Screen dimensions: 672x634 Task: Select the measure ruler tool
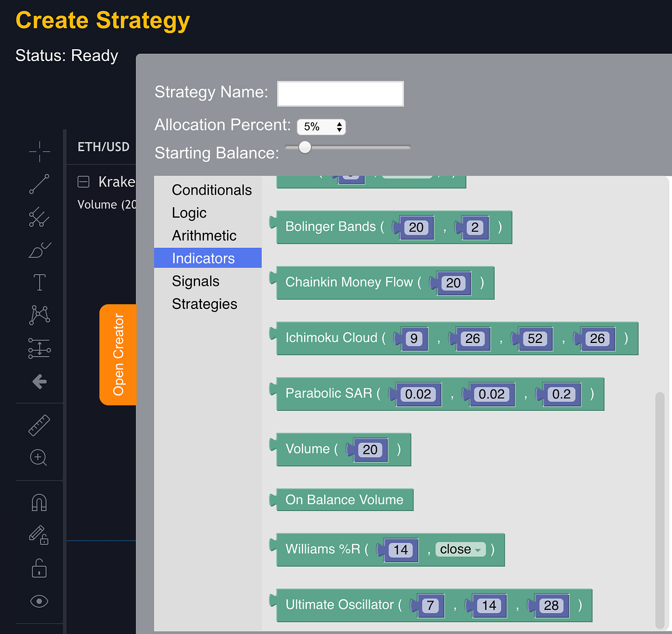point(39,425)
